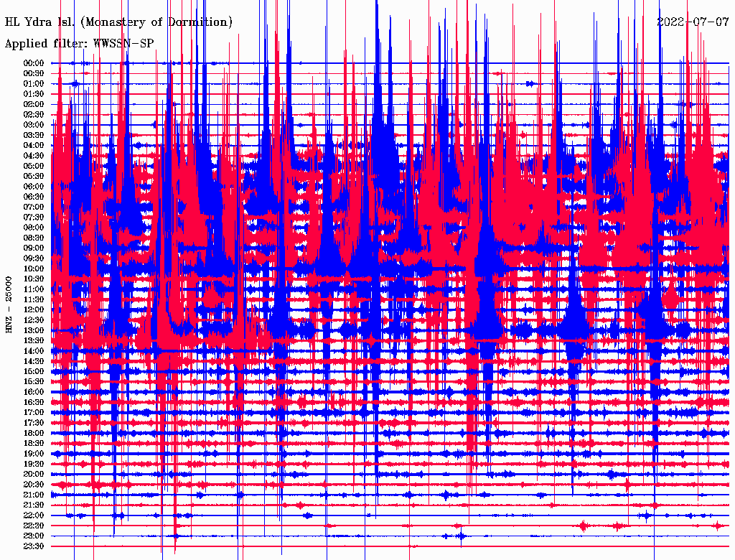Select the 03:00 time label

34,125
